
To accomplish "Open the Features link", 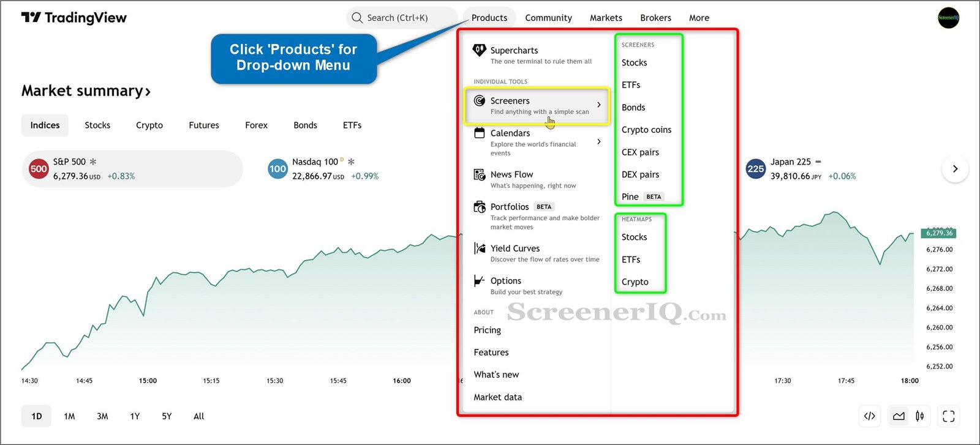I will point(491,353).
